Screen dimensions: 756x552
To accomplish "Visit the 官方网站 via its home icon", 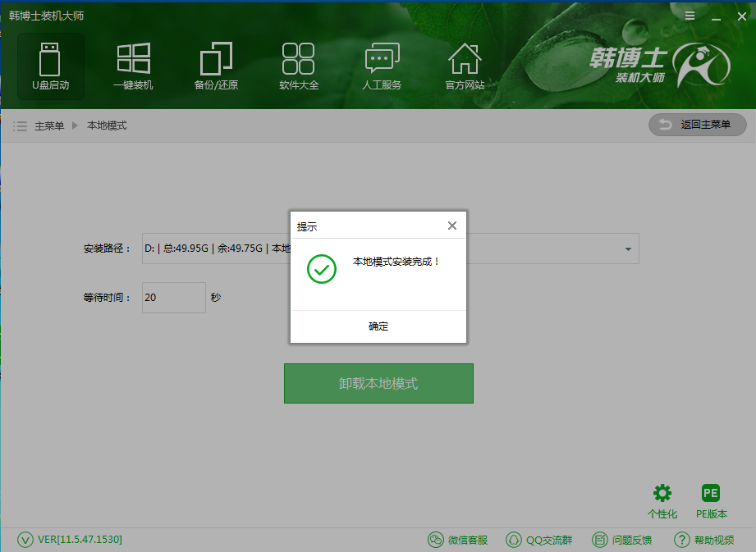I will click(464, 66).
